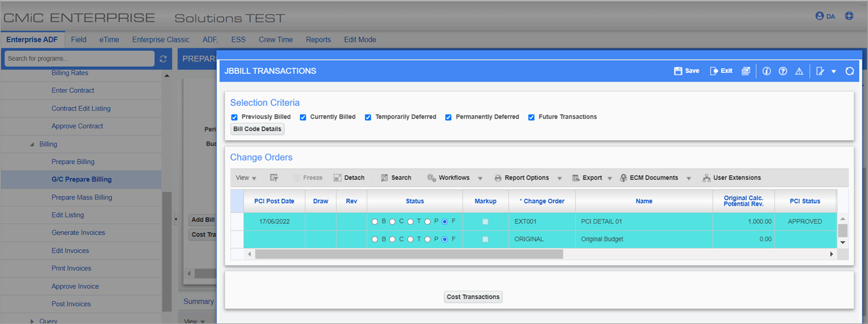Click the edit page pencil icon

pyautogui.click(x=820, y=71)
